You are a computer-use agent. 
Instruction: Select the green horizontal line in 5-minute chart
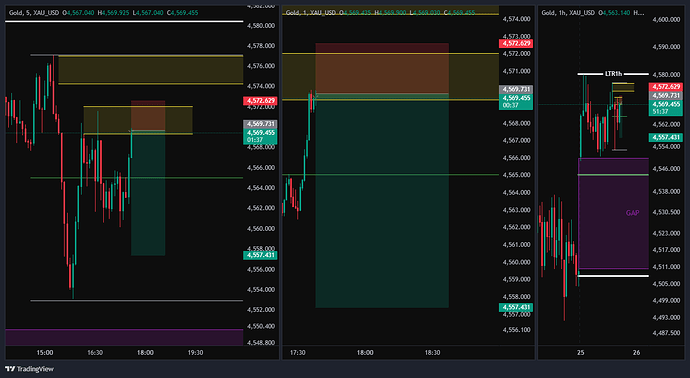click(136, 178)
